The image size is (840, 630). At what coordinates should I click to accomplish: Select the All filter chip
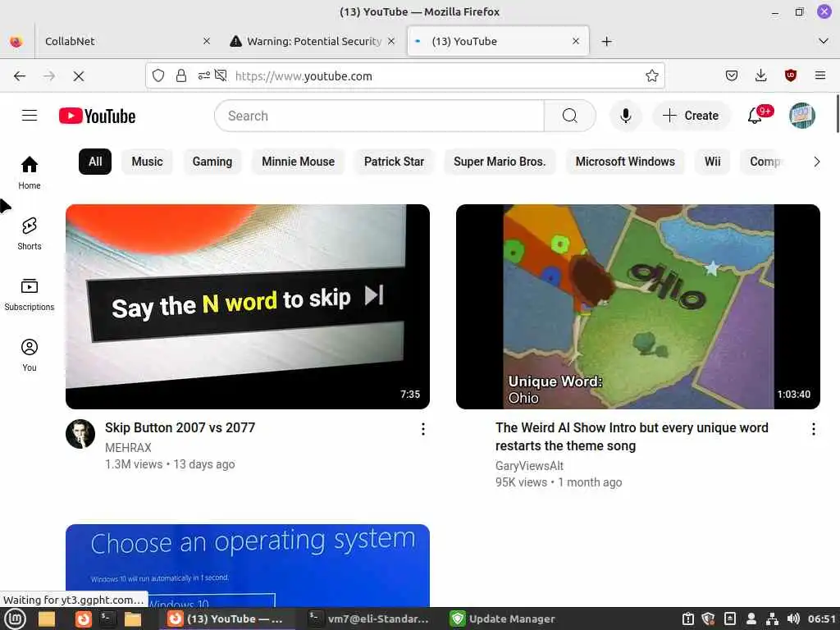coord(95,162)
